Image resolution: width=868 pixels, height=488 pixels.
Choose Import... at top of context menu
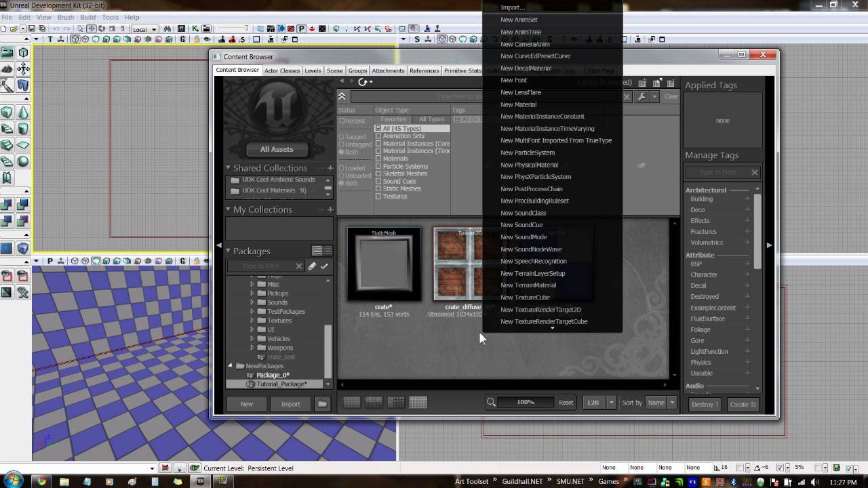pos(513,7)
